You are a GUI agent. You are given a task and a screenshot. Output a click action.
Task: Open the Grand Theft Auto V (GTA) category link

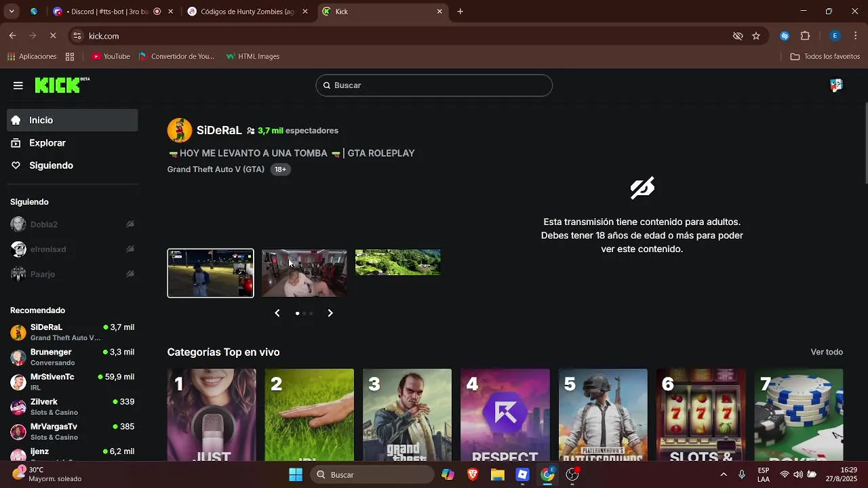click(216, 169)
